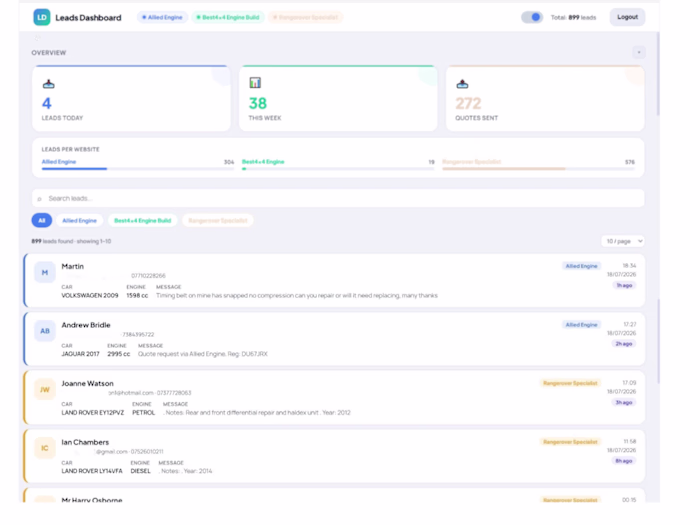The height and width of the screenshot is (525, 700).
Task: Click the 1598 cc engine value
Action: coord(137,296)
